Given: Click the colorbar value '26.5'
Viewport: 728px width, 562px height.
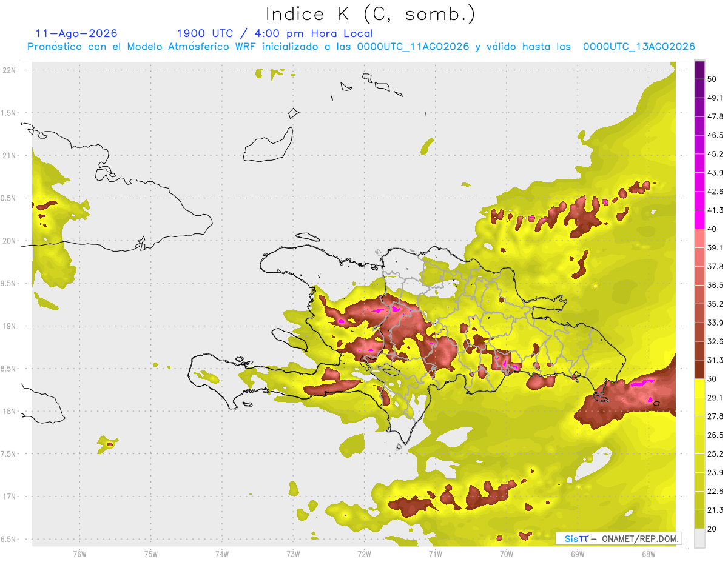Looking at the screenshot, I should (x=715, y=435).
